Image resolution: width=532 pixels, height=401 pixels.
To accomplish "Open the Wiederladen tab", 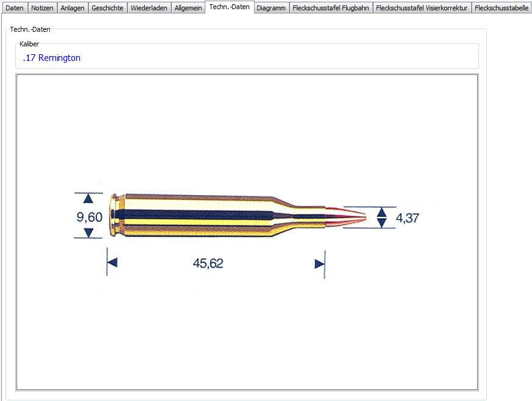I will (x=149, y=8).
